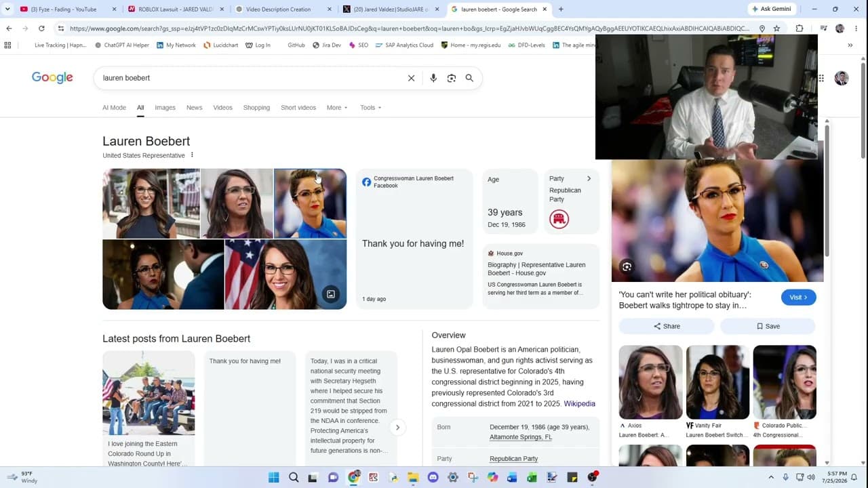This screenshot has height=488, width=868.
Task: Select the News search tab
Action: click(x=195, y=108)
